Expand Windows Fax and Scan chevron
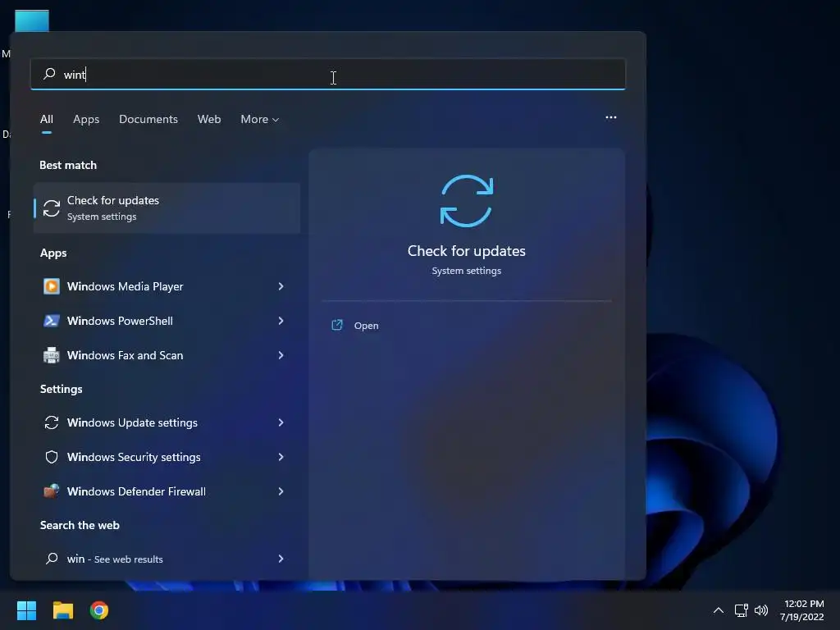This screenshot has width=840, height=630. pos(281,355)
